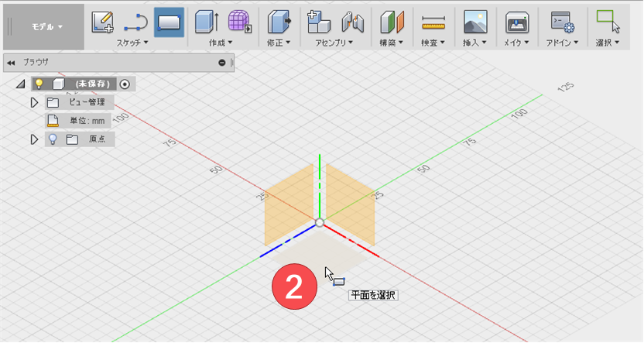Open the メイク dropdown menu
This screenshot has height=343, width=644.
pos(516,43)
